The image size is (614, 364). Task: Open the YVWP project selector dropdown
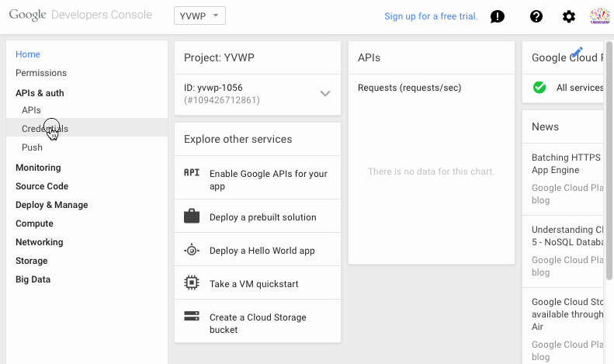199,16
